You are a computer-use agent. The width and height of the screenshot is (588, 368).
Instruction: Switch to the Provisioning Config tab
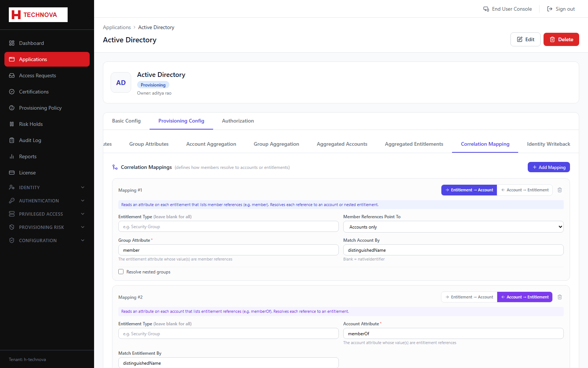coord(181,121)
